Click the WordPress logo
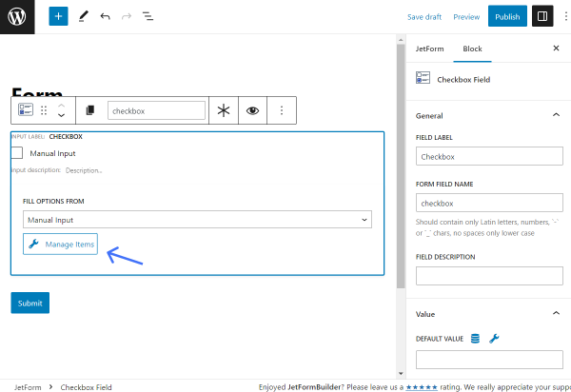Screen dimensions: 571x392 [17, 17]
